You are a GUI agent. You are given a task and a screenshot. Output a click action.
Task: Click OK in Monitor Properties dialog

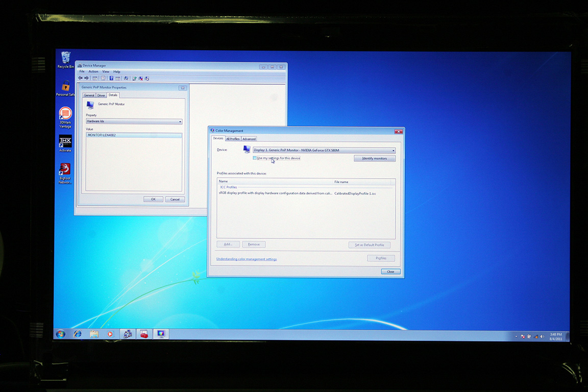[x=153, y=199]
